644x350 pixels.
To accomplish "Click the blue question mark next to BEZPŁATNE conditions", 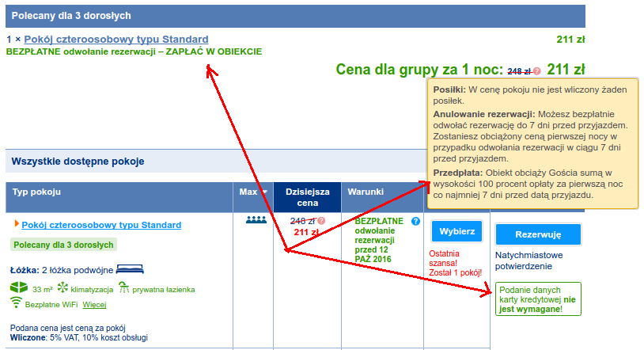I will point(415,222).
